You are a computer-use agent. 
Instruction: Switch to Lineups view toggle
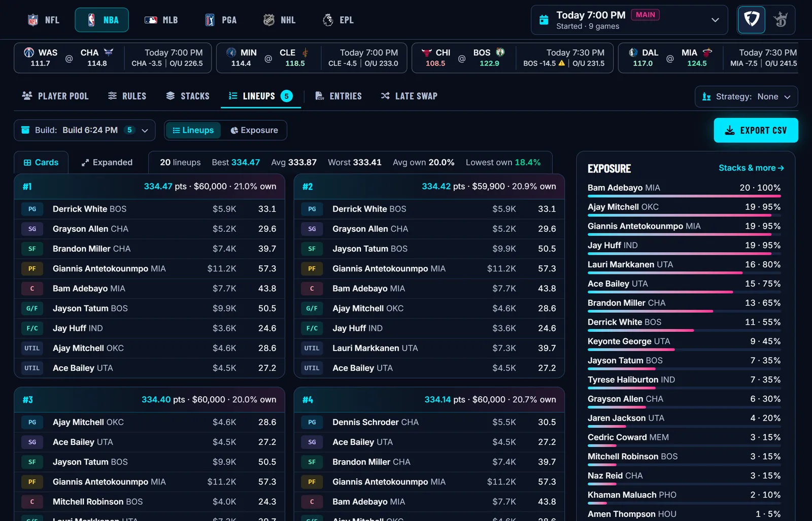pyautogui.click(x=193, y=130)
